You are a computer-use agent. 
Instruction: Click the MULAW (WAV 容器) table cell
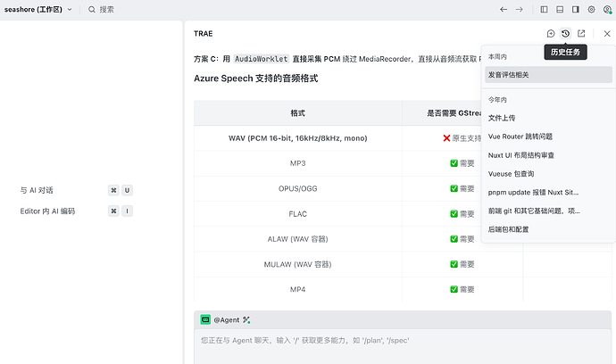click(x=298, y=264)
